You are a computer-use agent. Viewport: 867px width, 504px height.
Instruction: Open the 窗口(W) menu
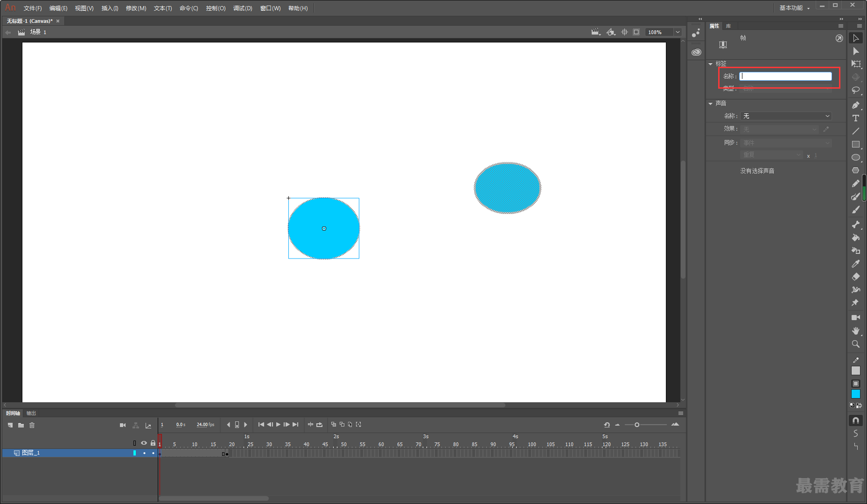point(271,8)
